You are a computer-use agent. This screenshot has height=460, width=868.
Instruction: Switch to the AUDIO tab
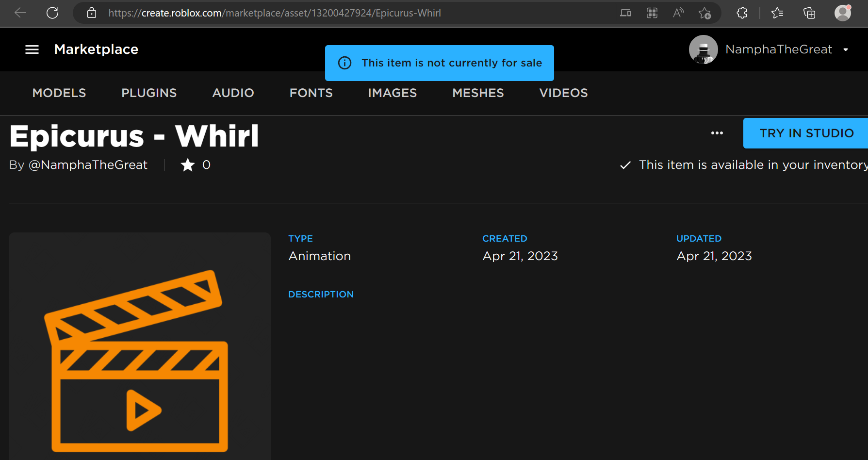(x=233, y=93)
